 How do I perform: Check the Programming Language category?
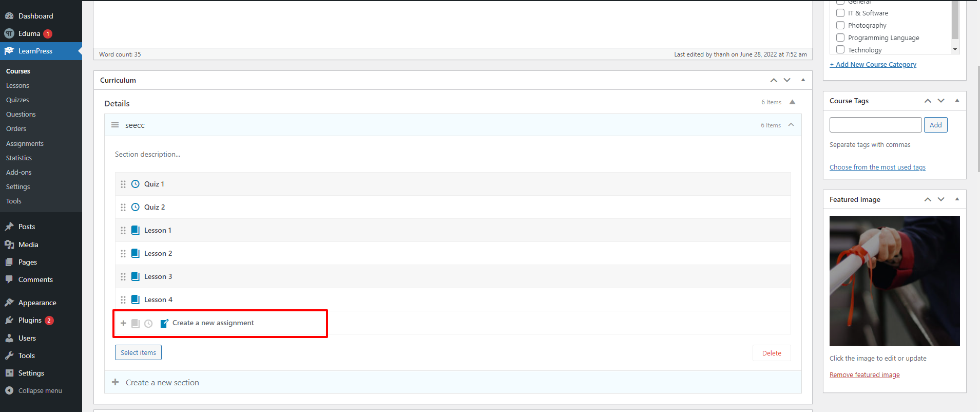click(840, 38)
